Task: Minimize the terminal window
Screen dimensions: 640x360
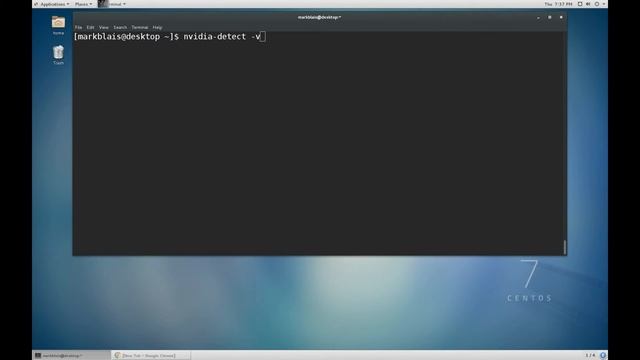Action: (x=538, y=18)
